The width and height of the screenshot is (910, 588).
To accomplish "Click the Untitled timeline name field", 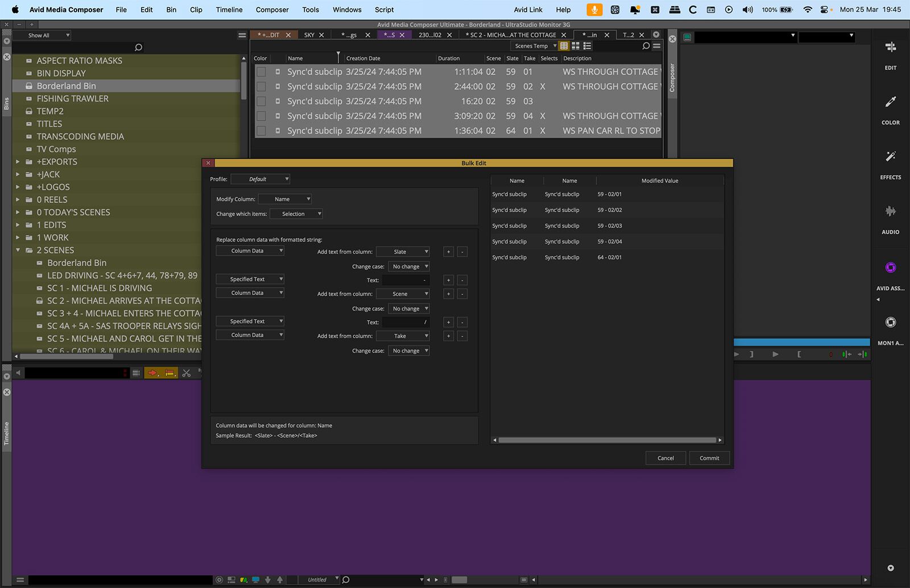I will pyautogui.click(x=317, y=579).
